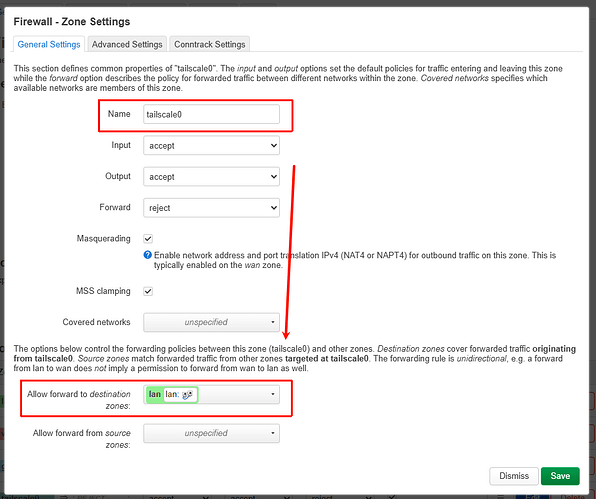Viewport: 596px width, 499px height.
Task: Click the Name field containing tailscale0
Action: (211, 114)
